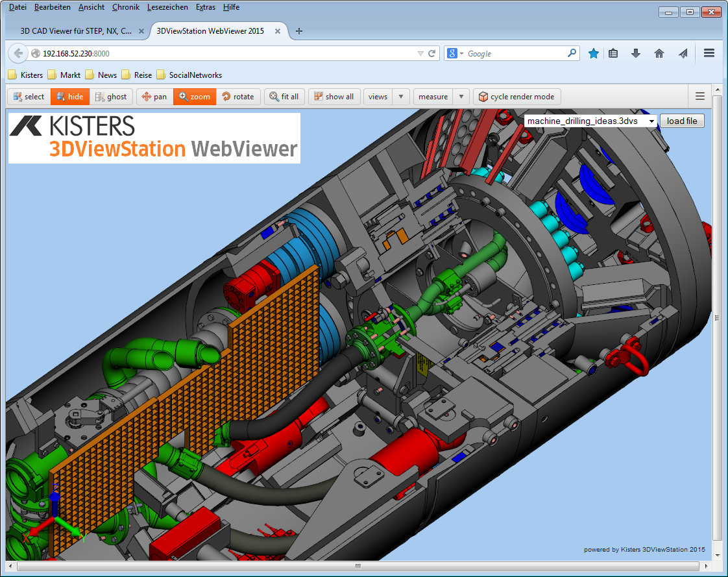Activate the select tool
The image size is (728, 577).
point(29,97)
